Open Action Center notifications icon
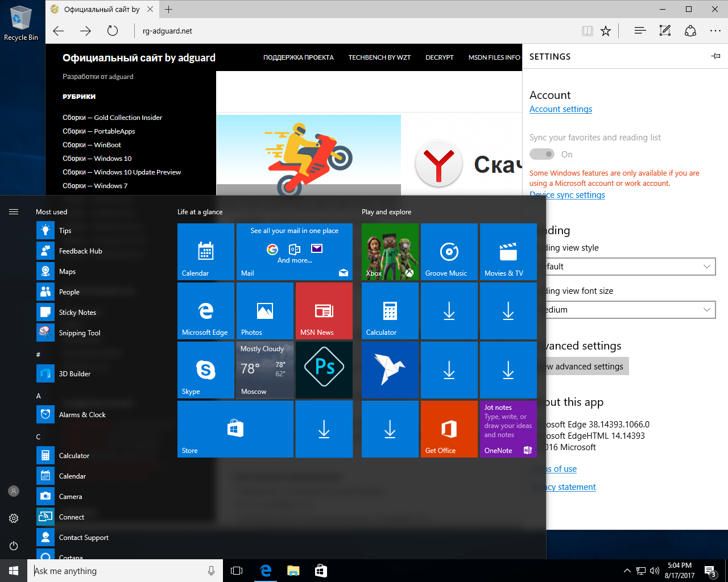The width and height of the screenshot is (728, 582). pos(710,571)
